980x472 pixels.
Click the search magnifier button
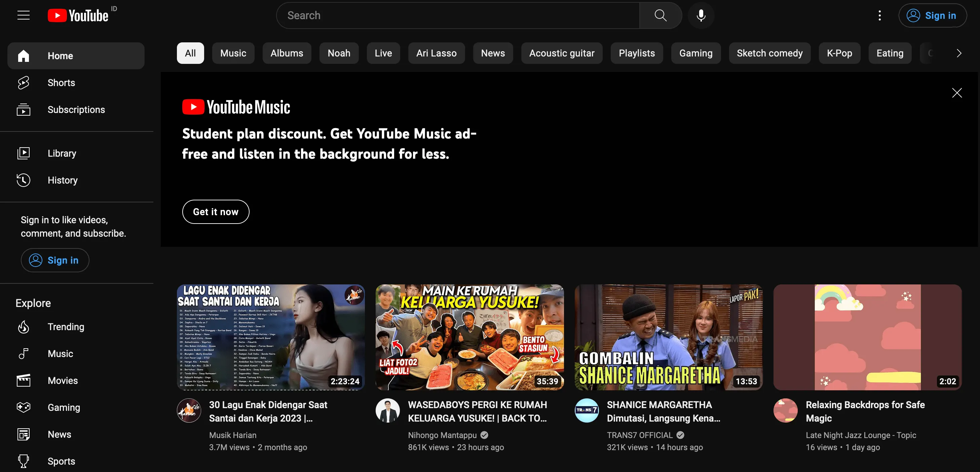(x=660, y=15)
